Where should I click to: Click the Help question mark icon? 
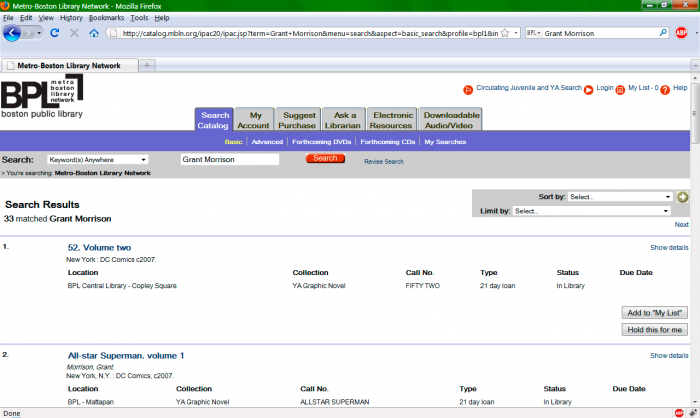665,90
